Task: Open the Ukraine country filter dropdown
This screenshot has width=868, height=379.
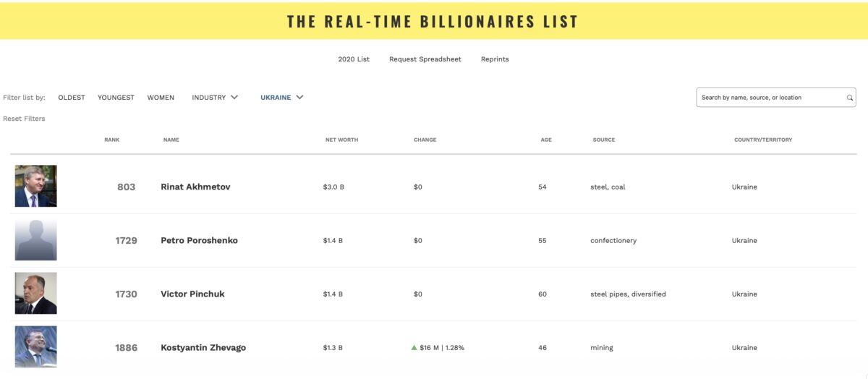Action: pyautogui.click(x=281, y=98)
